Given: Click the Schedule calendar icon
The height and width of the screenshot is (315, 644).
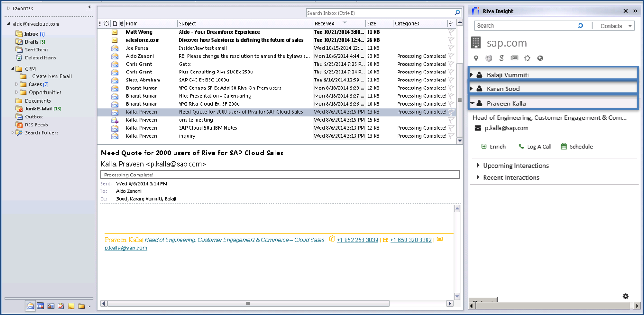Looking at the screenshot, I should (564, 147).
